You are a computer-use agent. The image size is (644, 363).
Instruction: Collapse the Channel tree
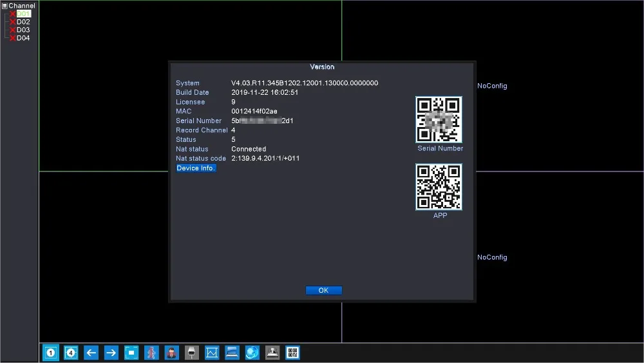point(5,6)
